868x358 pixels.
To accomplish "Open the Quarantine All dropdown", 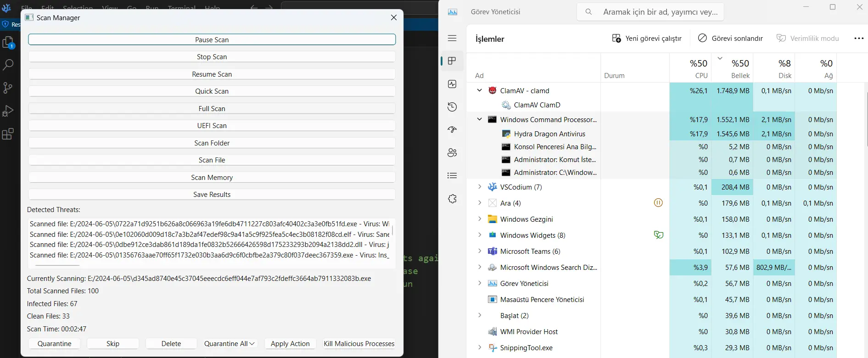I will point(230,343).
